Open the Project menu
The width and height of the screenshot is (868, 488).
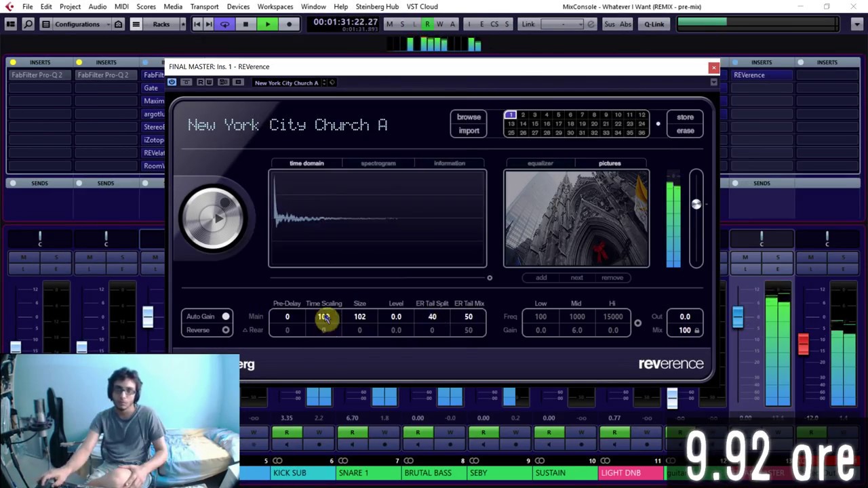[x=70, y=7]
